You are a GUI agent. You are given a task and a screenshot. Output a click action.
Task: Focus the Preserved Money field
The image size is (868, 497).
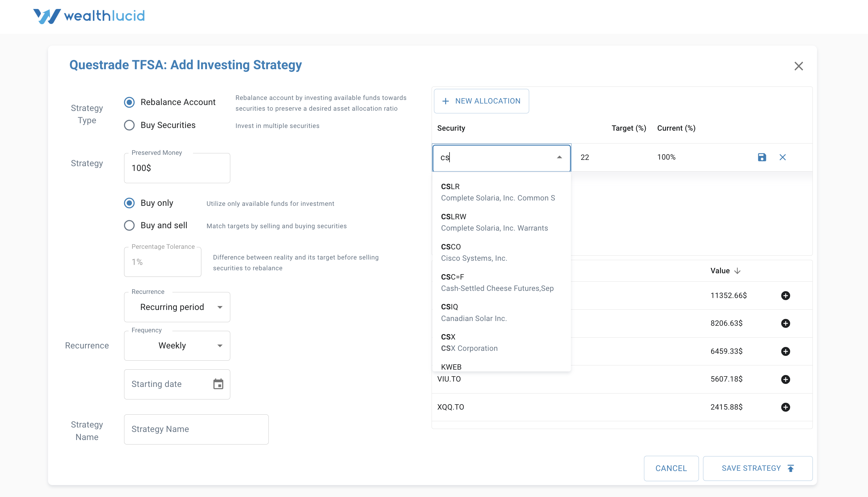click(177, 168)
